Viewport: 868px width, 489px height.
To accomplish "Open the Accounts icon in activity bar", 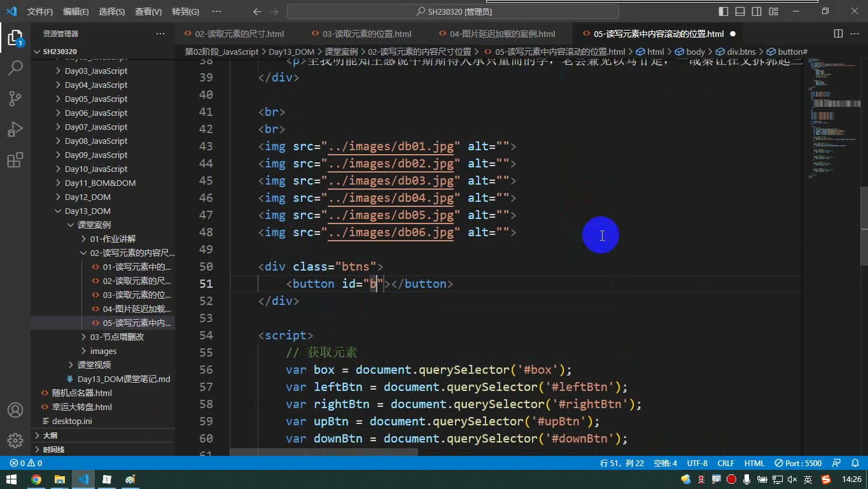I will (x=15, y=410).
